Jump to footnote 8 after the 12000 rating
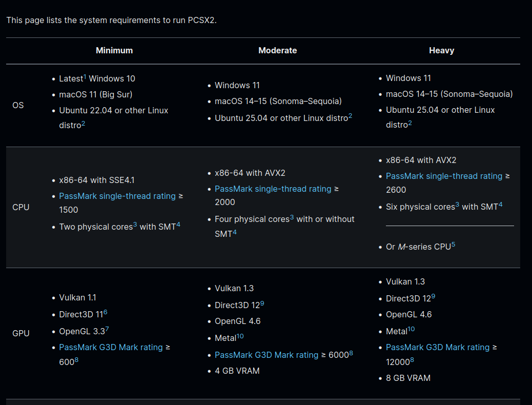Viewport: 532px width, 405px height. (412, 360)
